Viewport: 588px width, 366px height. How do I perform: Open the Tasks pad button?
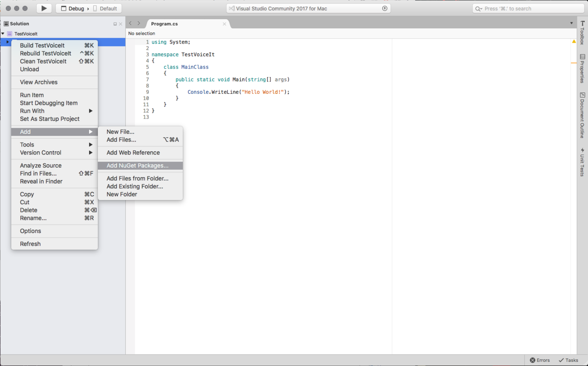coord(568,360)
